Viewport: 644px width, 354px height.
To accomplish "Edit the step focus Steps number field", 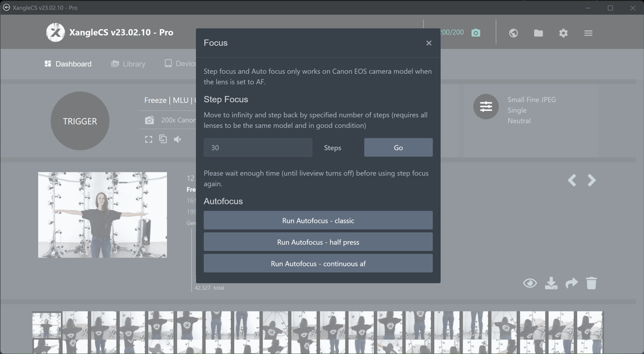I will 258,148.
